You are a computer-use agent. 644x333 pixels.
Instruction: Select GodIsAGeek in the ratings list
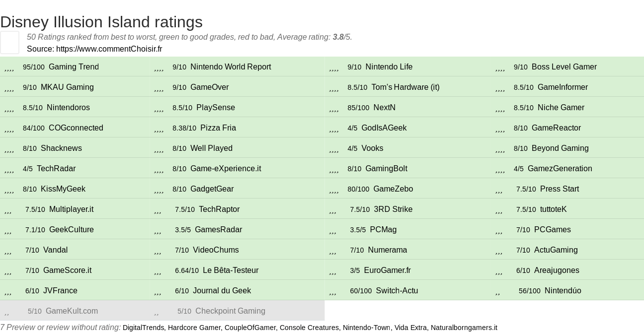point(384,128)
